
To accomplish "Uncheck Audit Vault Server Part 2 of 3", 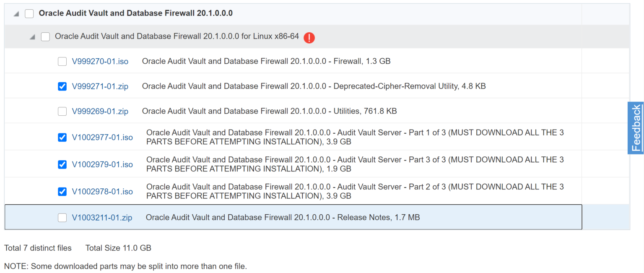I will 62,191.
